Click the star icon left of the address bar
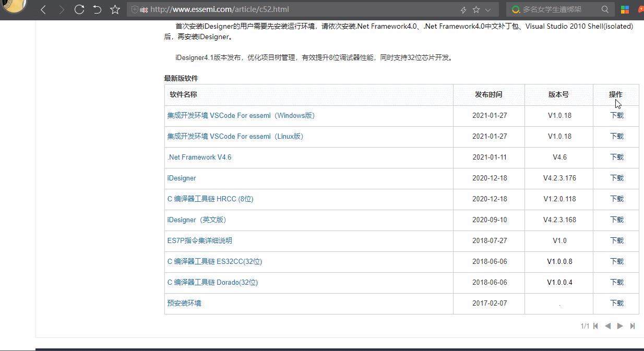This screenshot has width=644, height=351. point(114,9)
